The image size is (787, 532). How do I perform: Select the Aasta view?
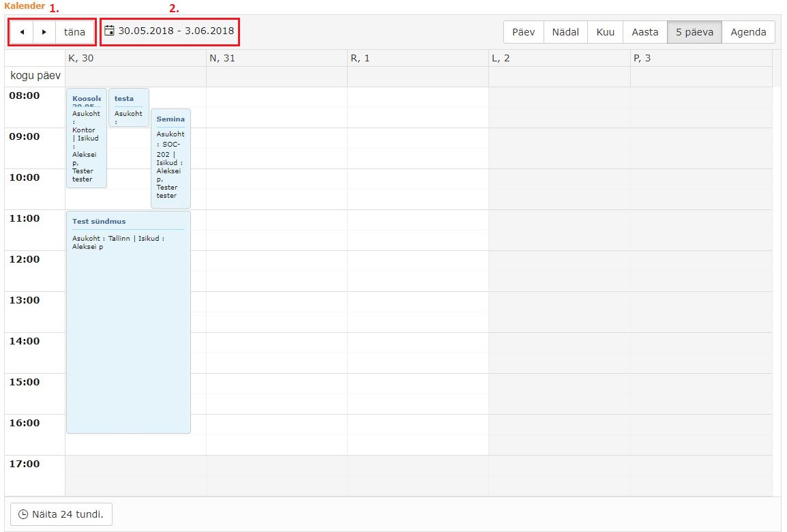pos(644,32)
